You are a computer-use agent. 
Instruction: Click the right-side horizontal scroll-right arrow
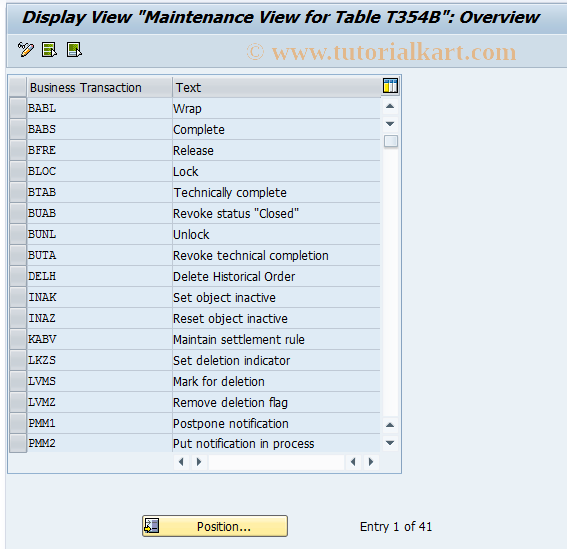[x=371, y=462]
